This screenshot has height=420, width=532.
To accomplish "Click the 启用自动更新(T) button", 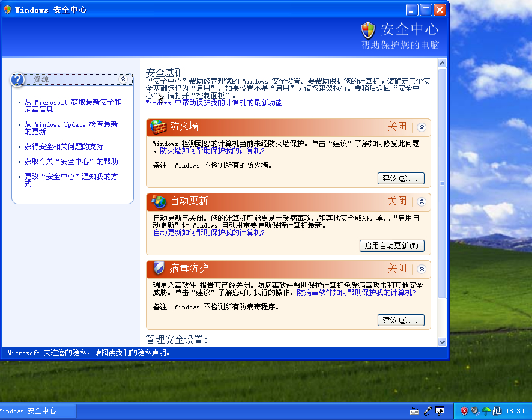I will pyautogui.click(x=391, y=246).
